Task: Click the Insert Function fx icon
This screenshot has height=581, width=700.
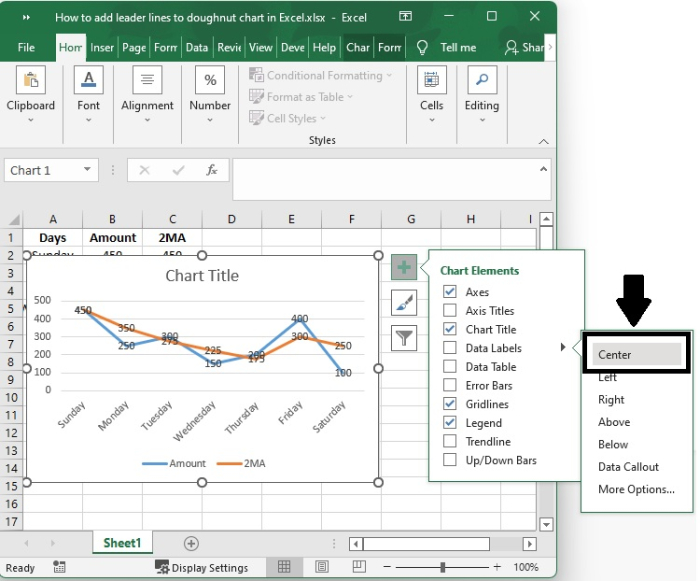Action: point(212,170)
